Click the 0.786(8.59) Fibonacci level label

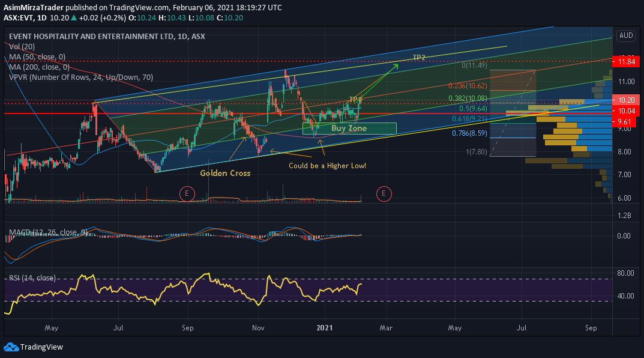coord(469,133)
